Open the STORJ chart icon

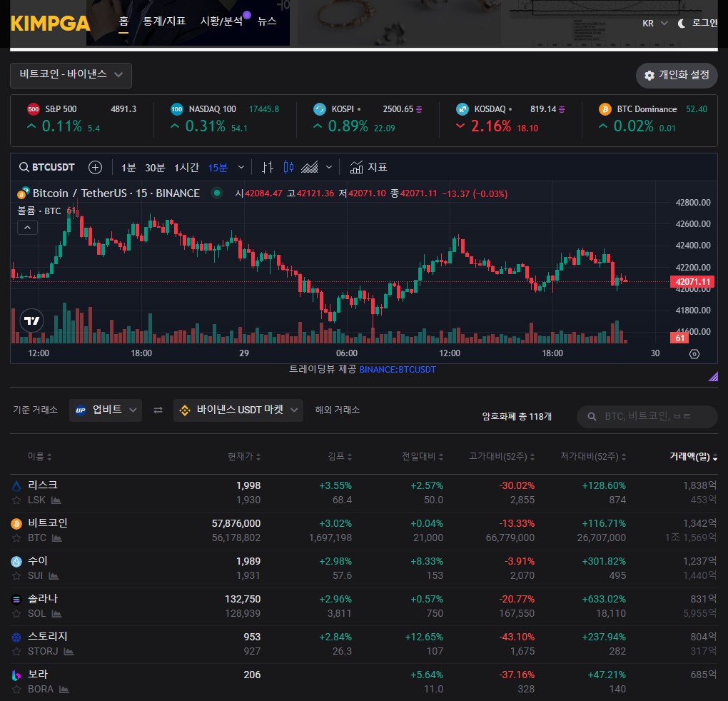tap(69, 651)
